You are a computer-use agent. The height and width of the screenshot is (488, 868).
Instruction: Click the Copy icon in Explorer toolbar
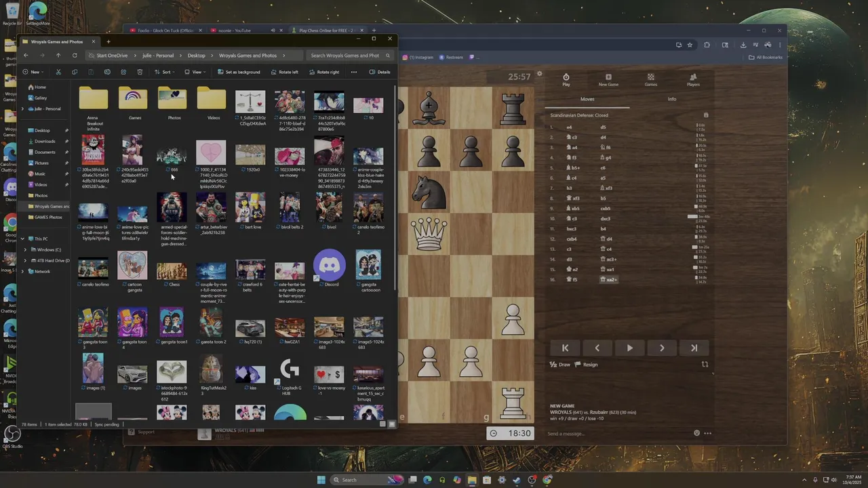pos(75,72)
